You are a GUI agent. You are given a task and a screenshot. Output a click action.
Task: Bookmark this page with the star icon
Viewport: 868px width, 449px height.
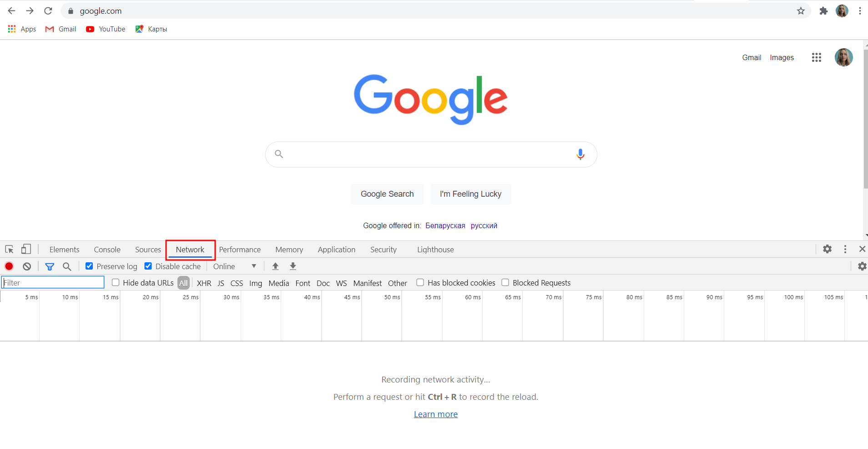click(x=801, y=11)
